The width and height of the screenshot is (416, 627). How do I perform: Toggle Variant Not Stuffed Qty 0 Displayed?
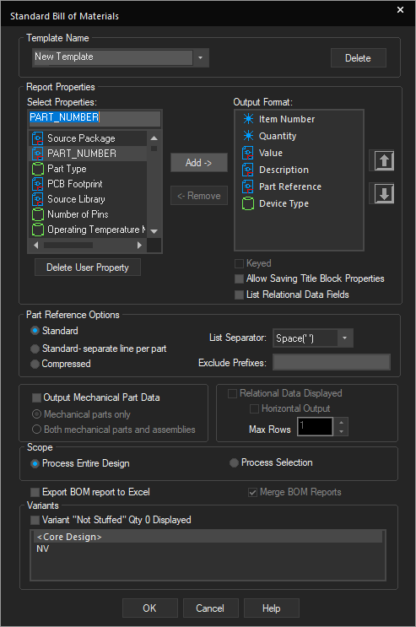pyautogui.click(x=35, y=520)
